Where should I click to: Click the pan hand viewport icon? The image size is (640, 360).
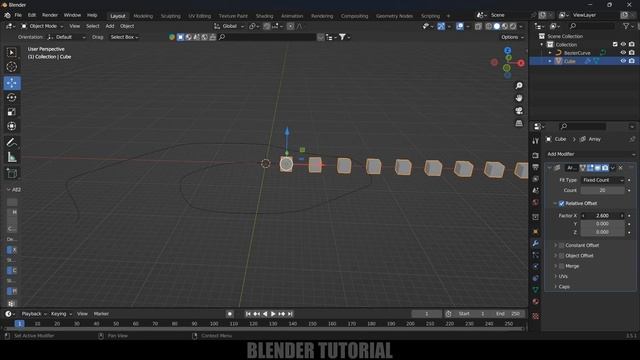point(519,98)
